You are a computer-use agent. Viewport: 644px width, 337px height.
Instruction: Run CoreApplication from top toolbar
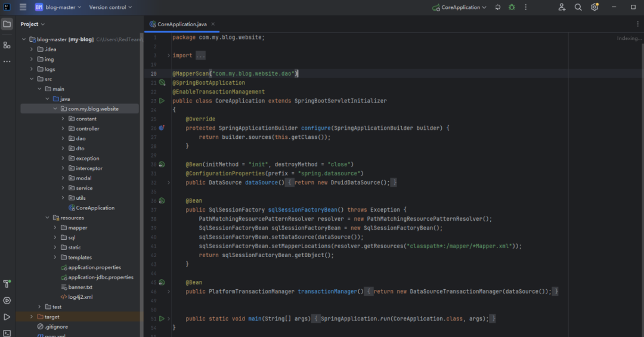498,7
